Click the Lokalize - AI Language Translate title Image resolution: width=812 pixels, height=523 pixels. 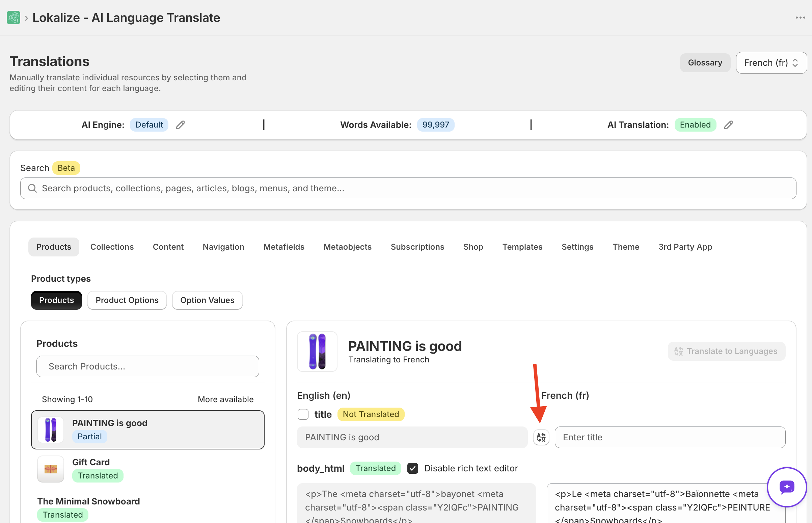pos(126,18)
